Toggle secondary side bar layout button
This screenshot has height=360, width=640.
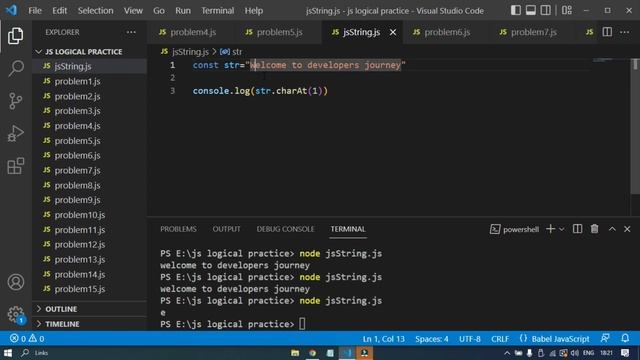click(545, 10)
